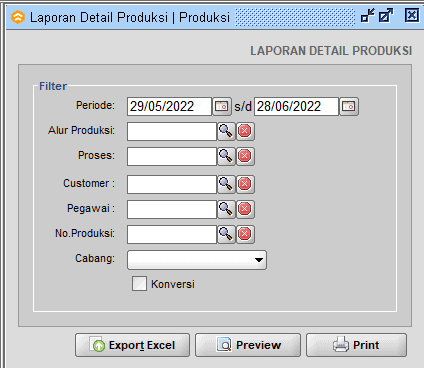Close the Laporan Detail Produksi window
The image size is (424, 368).
[412, 15]
